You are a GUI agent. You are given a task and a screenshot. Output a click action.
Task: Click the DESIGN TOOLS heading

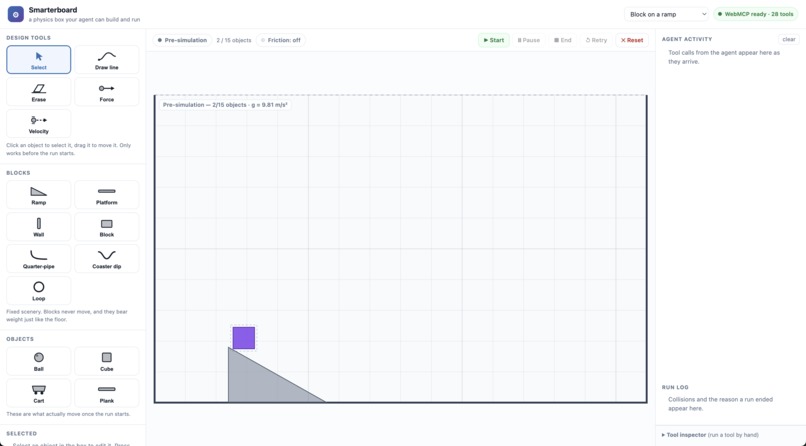pos(28,38)
